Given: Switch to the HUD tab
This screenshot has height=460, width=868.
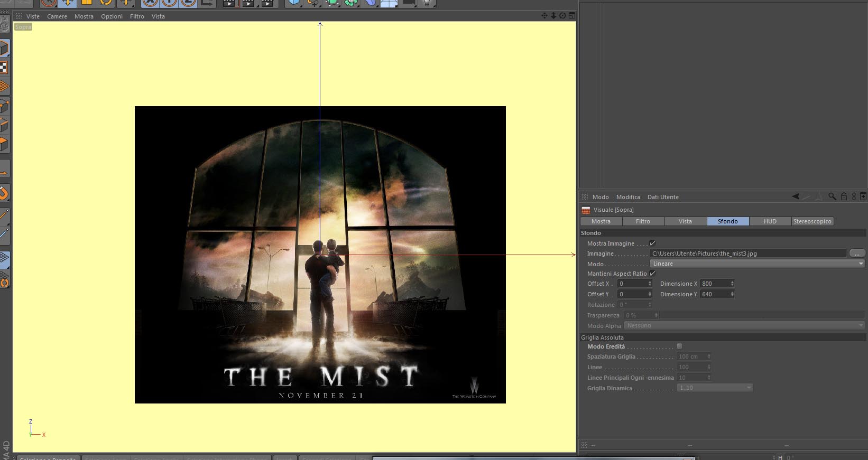Looking at the screenshot, I should (770, 221).
